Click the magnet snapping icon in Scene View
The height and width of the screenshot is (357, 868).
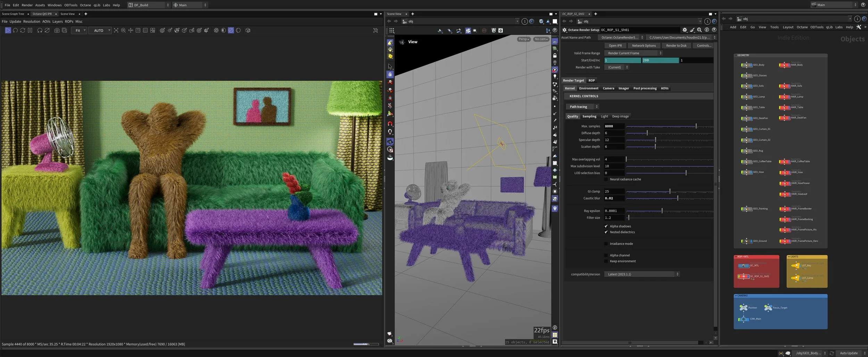tap(390, 124)
